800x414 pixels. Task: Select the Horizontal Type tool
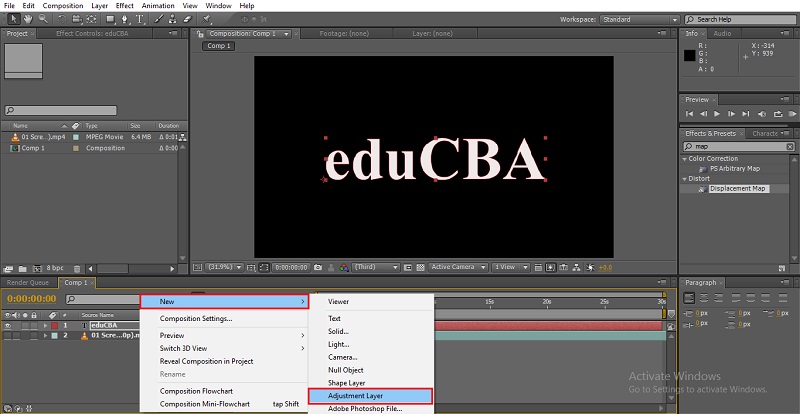coord(139,19)
